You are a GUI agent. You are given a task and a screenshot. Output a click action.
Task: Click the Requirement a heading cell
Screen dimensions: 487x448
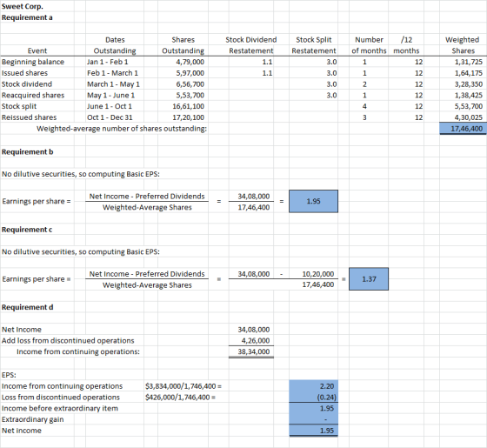pyautogui.click(x=27, y=17)
